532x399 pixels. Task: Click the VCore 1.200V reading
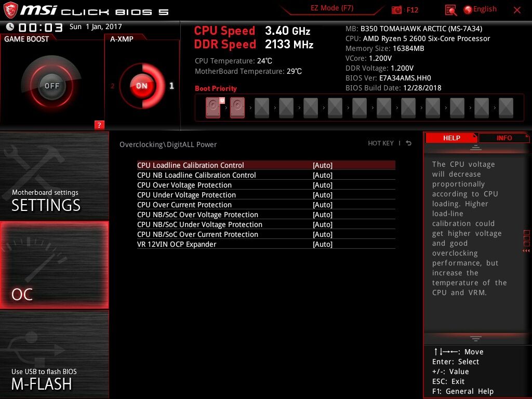click(368, 58)
